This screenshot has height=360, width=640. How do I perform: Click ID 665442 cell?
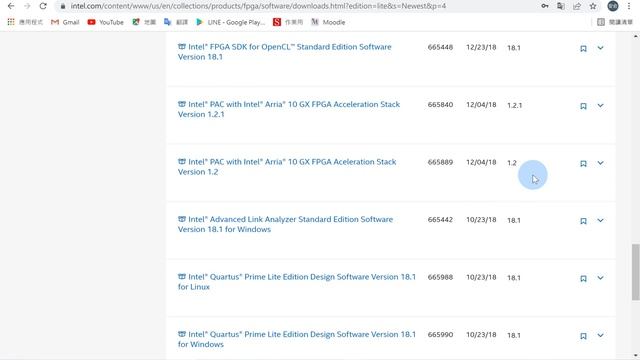tap(440, 220)
